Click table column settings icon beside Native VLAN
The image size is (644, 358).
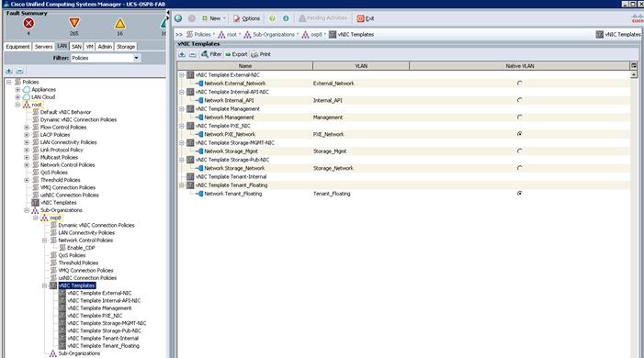pos(634,66)
